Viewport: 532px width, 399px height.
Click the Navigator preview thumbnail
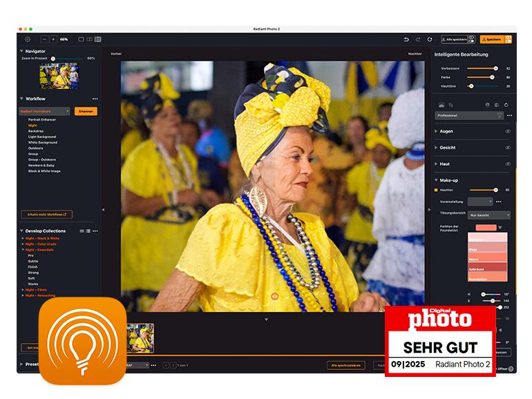(x=59, y=76)
